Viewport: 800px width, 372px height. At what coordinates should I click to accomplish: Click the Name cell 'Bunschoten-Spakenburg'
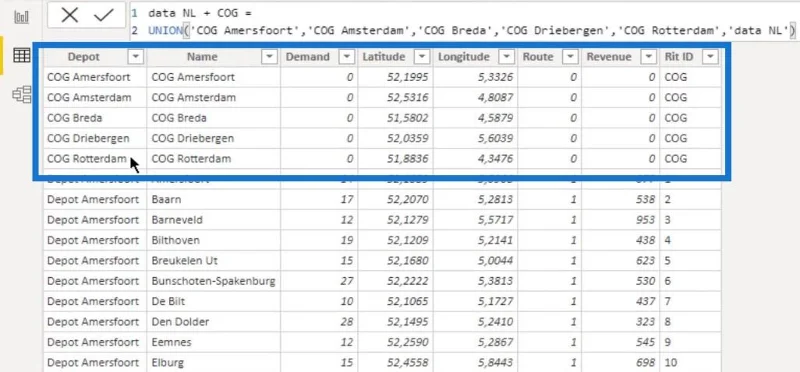click(213, 281)
